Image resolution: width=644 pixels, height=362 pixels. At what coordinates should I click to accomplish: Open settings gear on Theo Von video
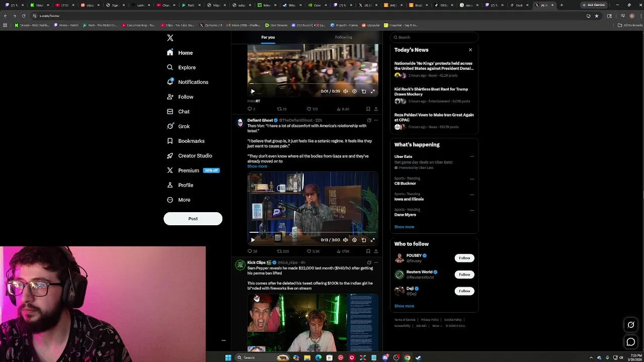coord(354,240)
